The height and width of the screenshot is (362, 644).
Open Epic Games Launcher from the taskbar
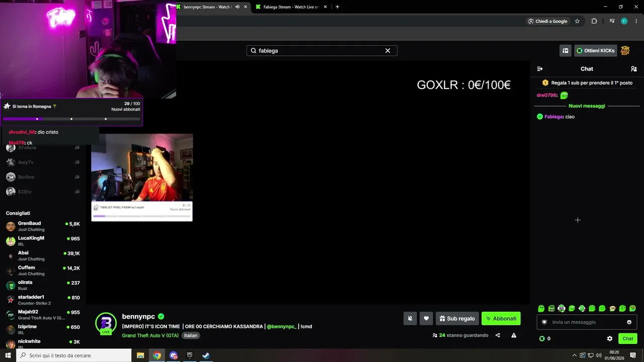click(190, 355)
